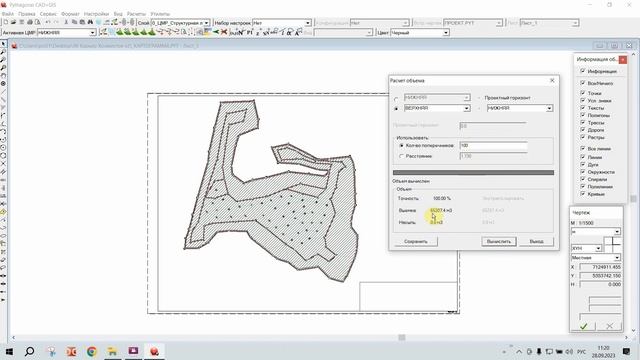
Task: Click the horizontal scrollbar thumb under drawing
Action: pyautogui.click(x=402, y=338)
